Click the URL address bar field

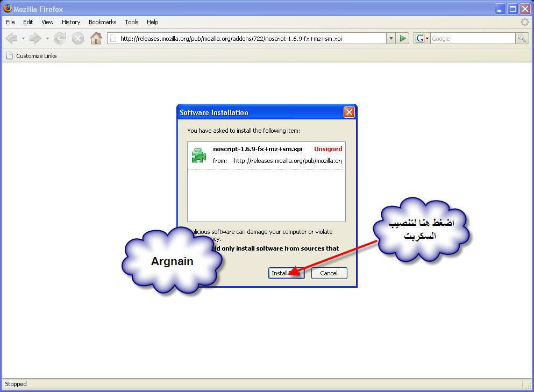[x=247, y=39]
